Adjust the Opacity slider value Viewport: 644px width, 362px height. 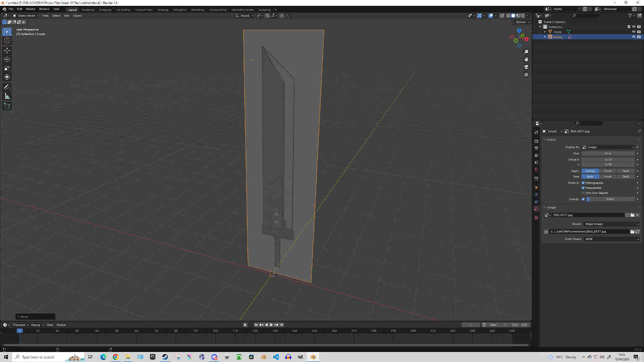click(x=610, y=199)
